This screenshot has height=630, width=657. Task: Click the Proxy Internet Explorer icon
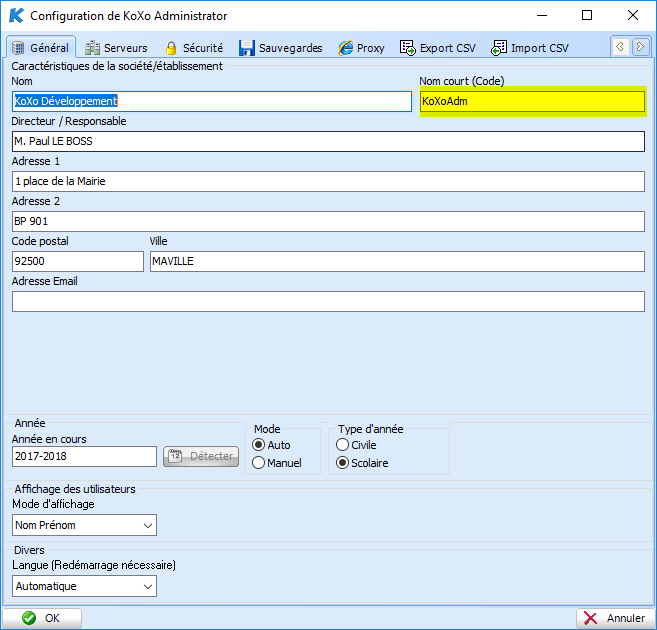coord(346,48)
